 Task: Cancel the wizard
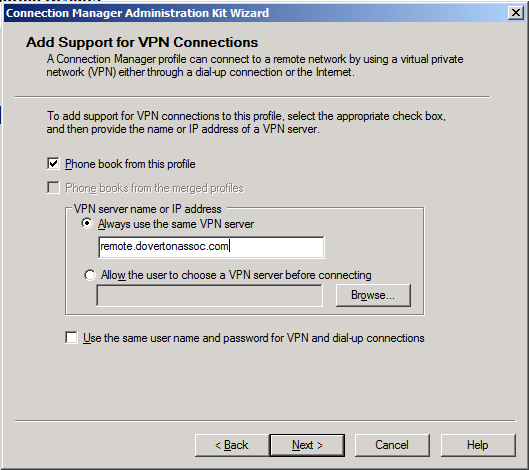(x=392, y=445)
